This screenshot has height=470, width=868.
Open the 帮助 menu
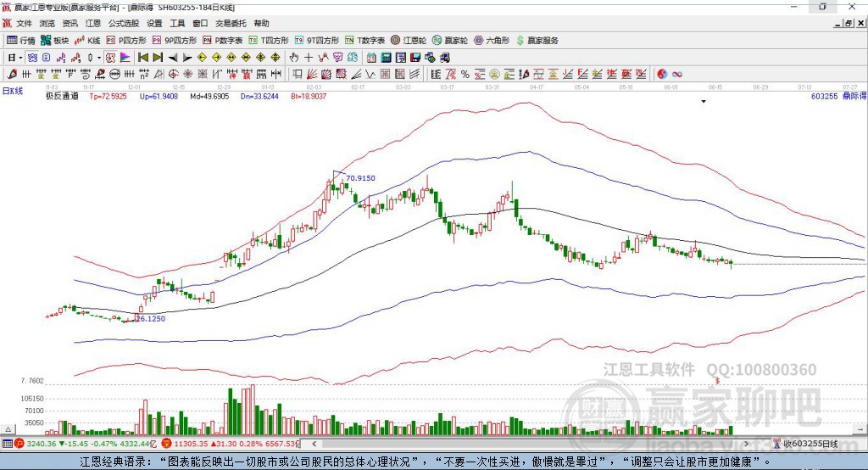click(261, 23)
